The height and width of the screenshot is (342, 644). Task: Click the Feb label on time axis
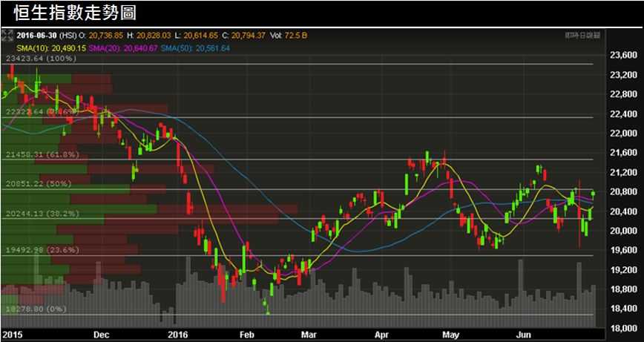pyautogui.click(x=247, y=334)
